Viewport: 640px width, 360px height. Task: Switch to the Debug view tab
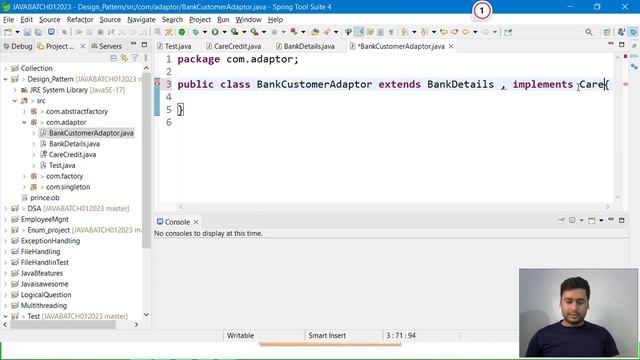[x=18, y=47]
